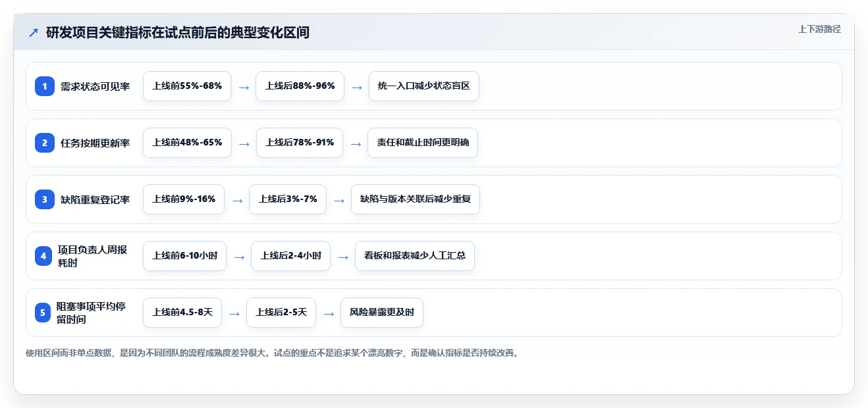Click the 上线后2-4小时 chip

(290, 256)
